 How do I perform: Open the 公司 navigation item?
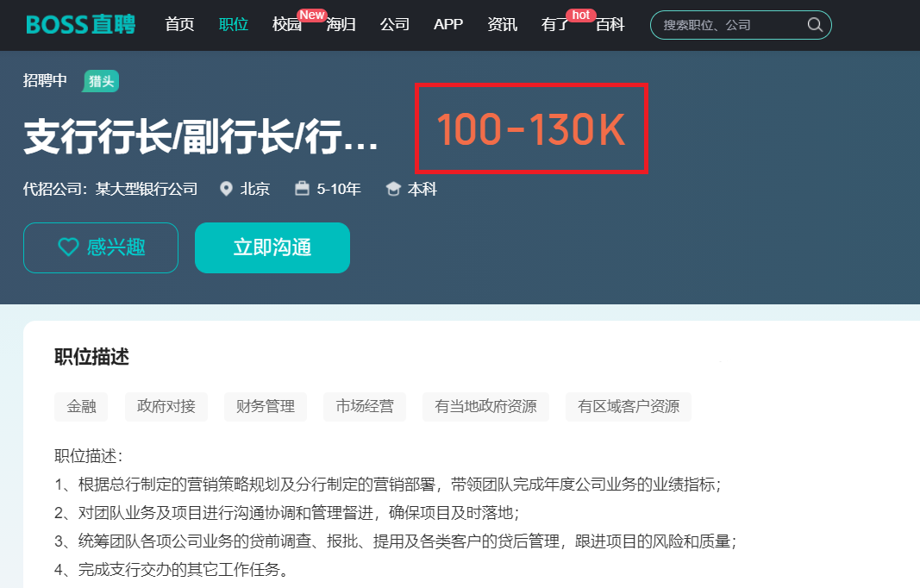coord(394,24)
